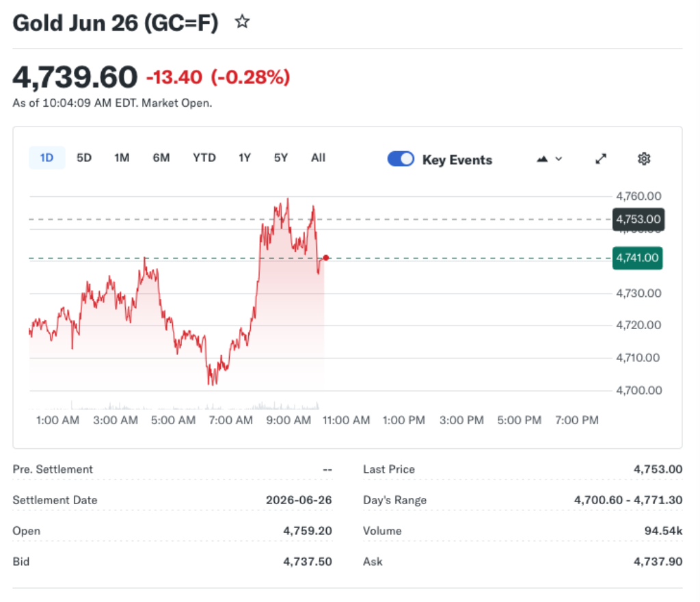Screen dimensions: 700x602
Task: Select the 1Y time range
Action: click(244, 157)
